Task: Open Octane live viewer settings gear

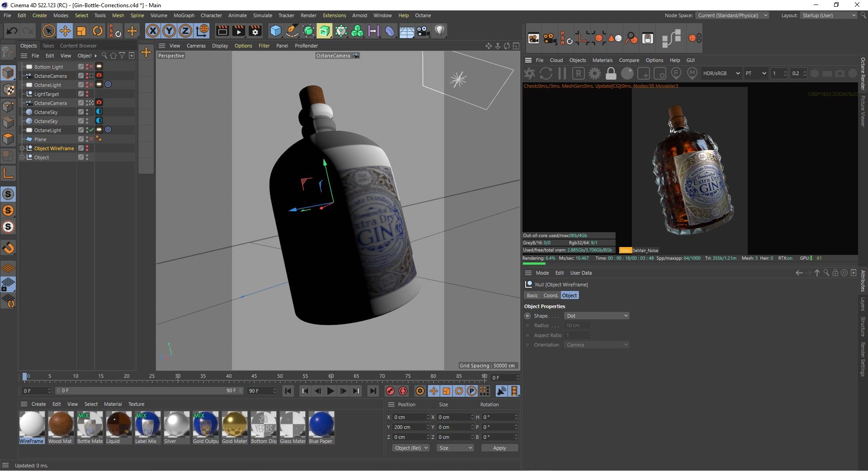Action: point(594,73)
